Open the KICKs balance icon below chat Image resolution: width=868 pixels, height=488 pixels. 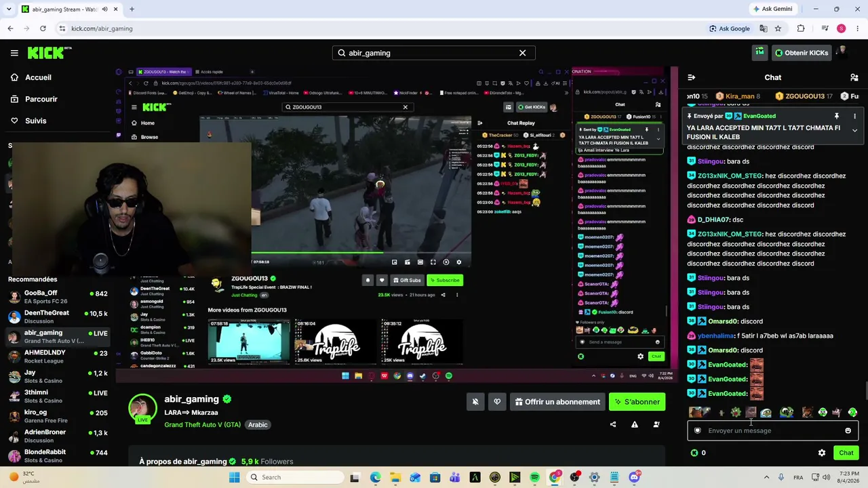694,453
